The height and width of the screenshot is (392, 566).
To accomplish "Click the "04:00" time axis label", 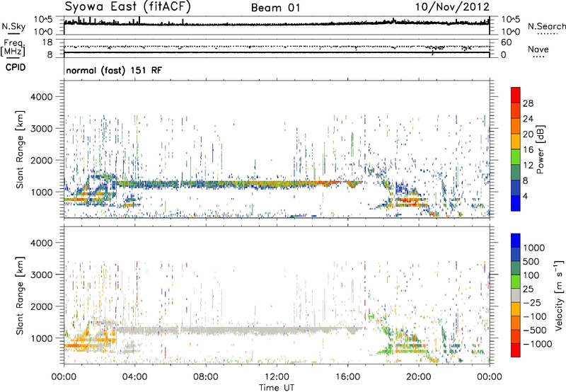I will [134, 377].
